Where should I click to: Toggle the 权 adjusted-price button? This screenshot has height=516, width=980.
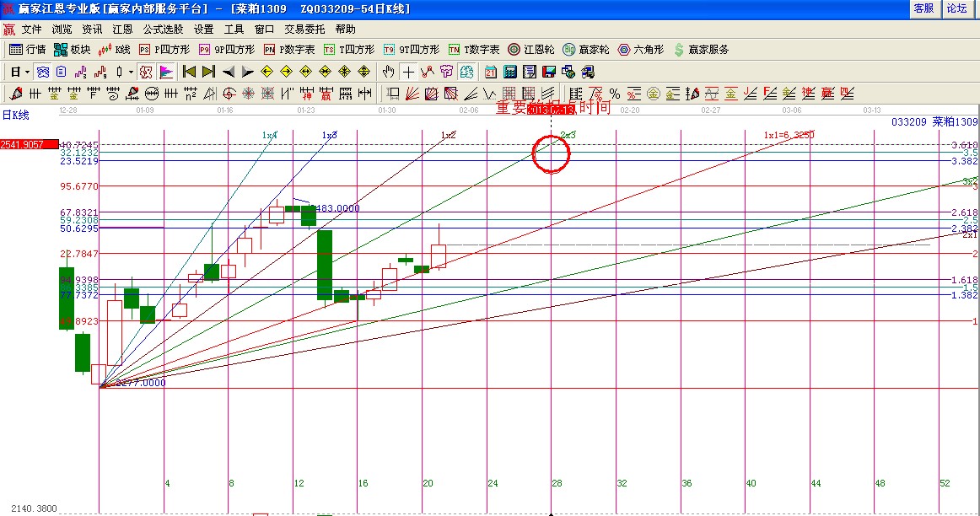(x=145, y=72)
